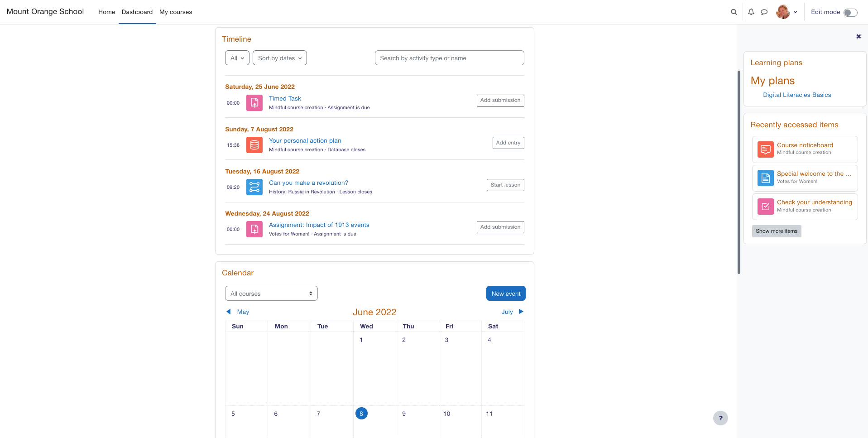Click the Course noticeboard forum icon

[x=765, y=149]
